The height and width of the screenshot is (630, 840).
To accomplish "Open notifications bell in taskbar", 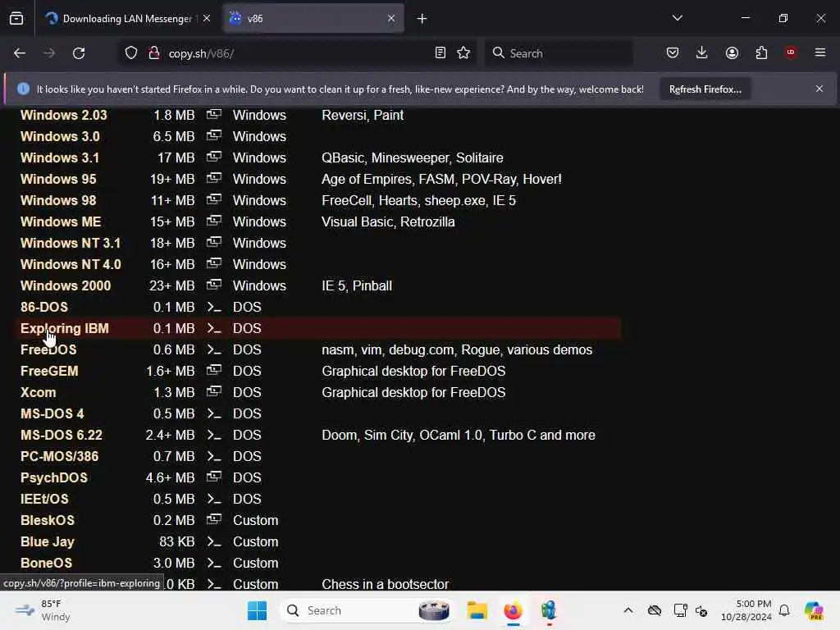I will 784,610.
